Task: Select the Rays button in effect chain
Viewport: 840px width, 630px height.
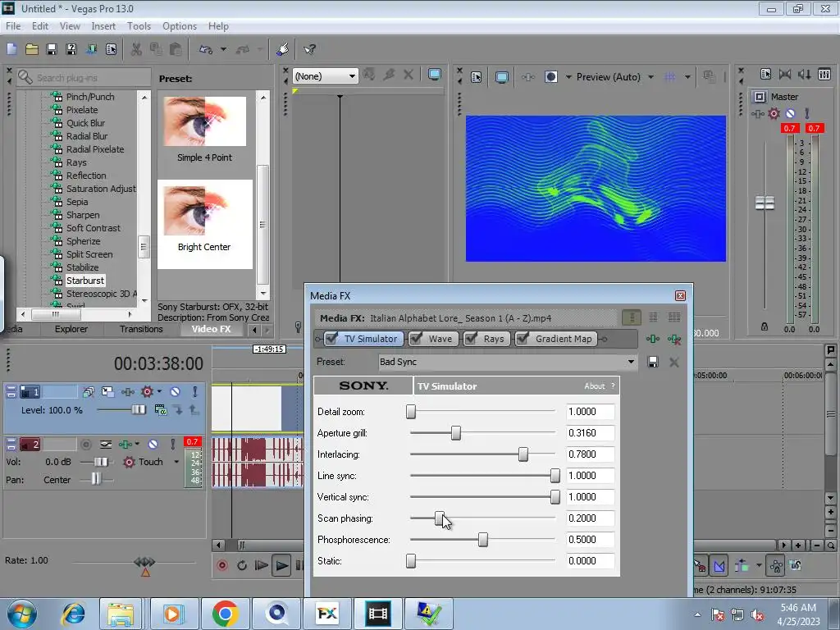Action: coord(487,339)
